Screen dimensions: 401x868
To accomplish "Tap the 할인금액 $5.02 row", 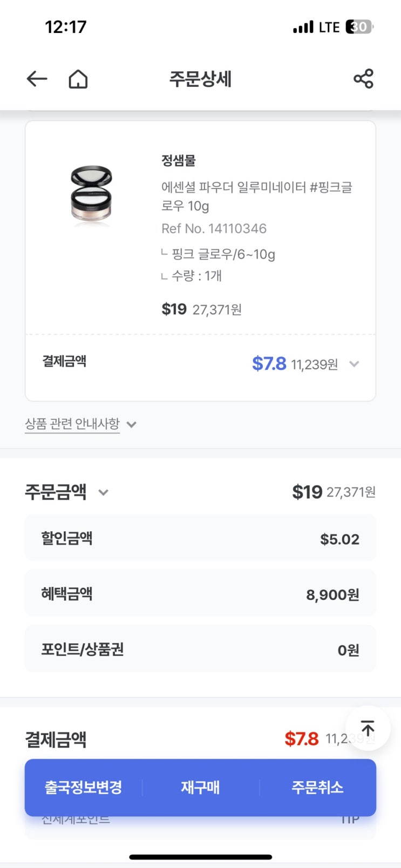I will click(x=200, y=538).
